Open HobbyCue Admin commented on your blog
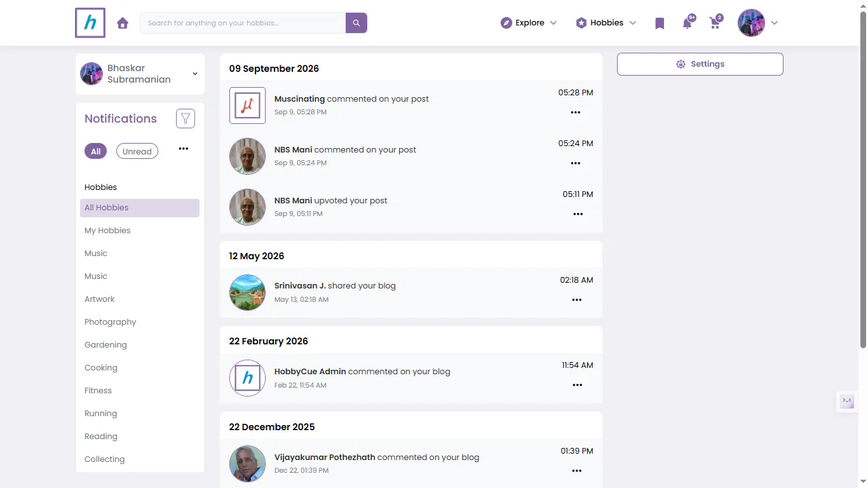 362,372
